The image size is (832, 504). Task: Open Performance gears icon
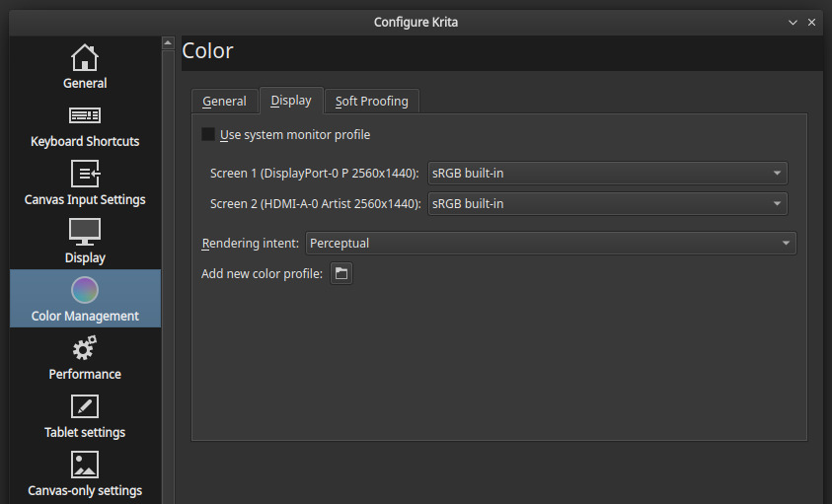85,348
